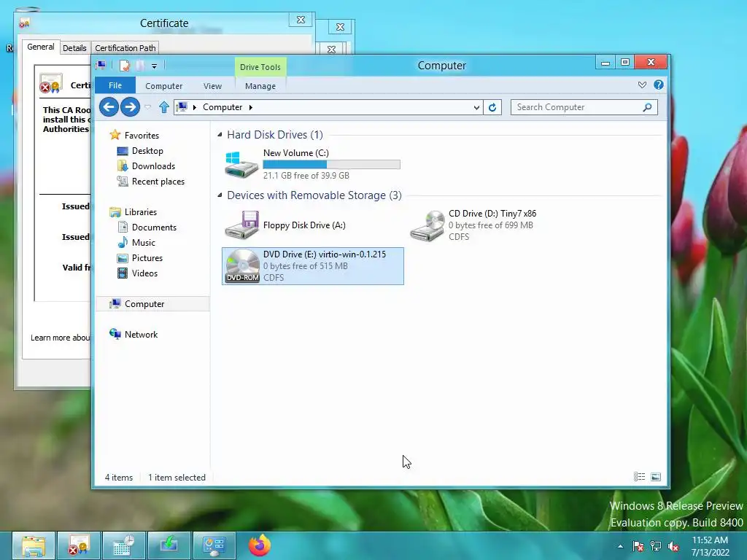The image size is (747, 560).
Task: Expand quick access toolbar customize dropdown
Action: (155, 66)
